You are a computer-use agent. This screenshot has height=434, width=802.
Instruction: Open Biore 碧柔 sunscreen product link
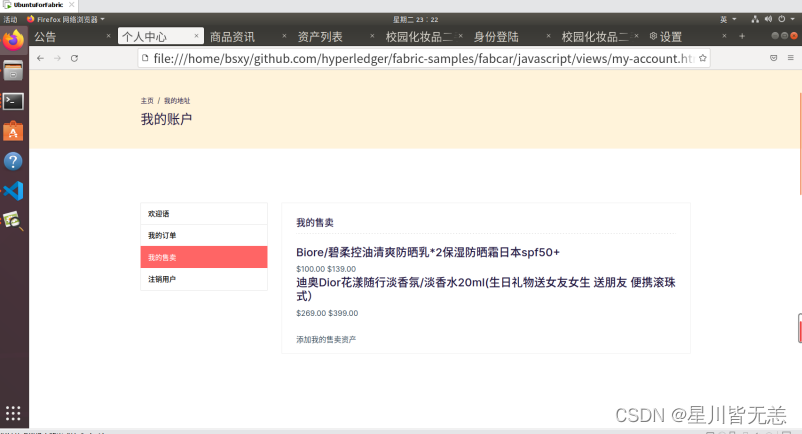click(428, 252)
